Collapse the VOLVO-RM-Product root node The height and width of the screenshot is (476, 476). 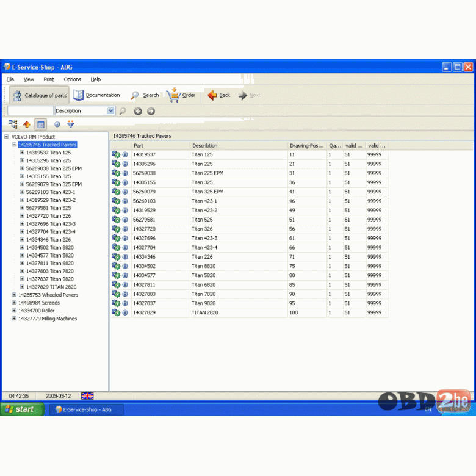[x=6, y=137]
